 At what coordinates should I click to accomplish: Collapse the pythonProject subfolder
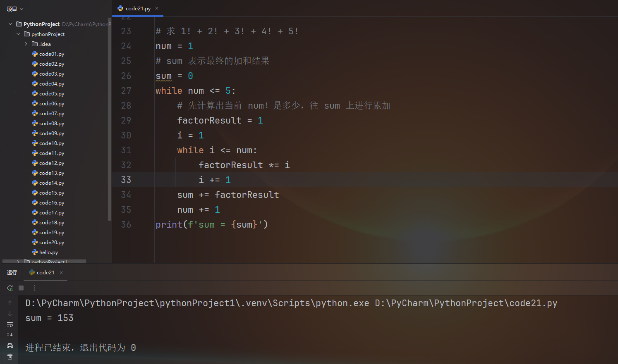(18, 34)
